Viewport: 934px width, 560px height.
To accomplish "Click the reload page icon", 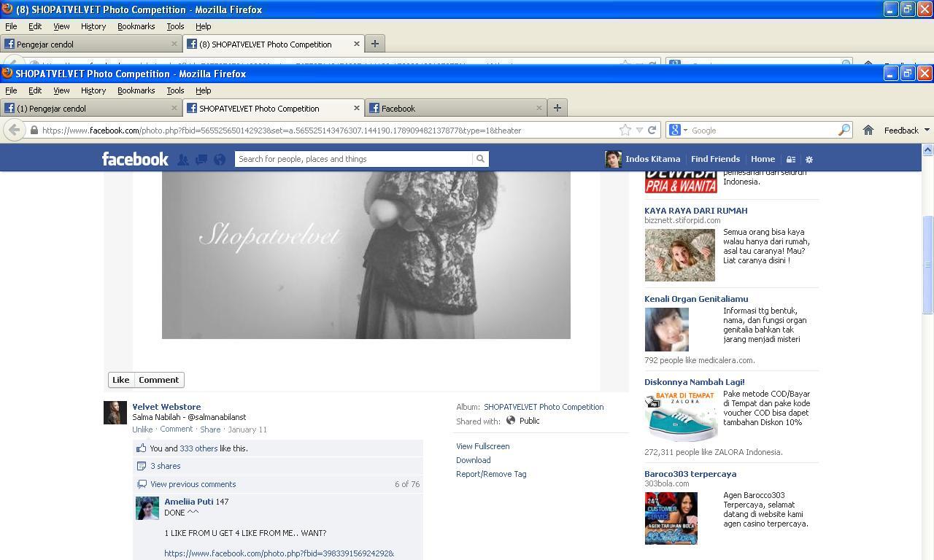I will [652, 130].
